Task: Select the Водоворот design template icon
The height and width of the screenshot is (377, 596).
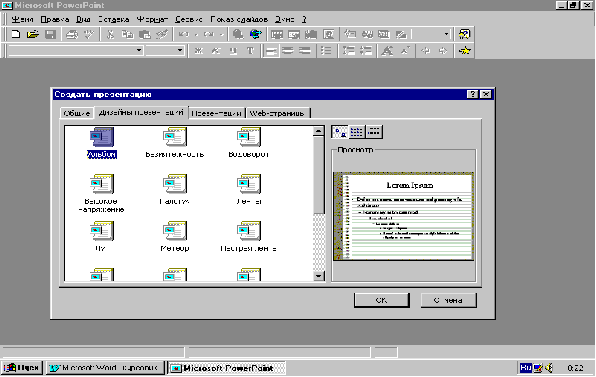Action: click(x=249, y=137)
